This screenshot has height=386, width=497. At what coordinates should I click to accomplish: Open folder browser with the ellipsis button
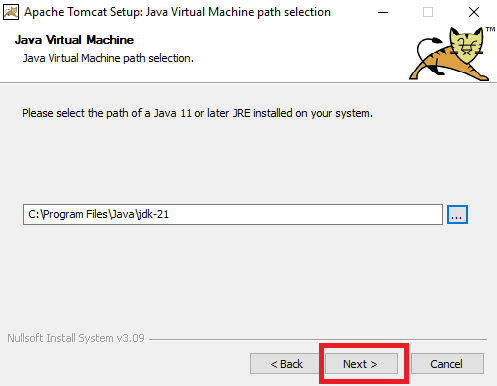pyautogui.click(x=457, y=215)
